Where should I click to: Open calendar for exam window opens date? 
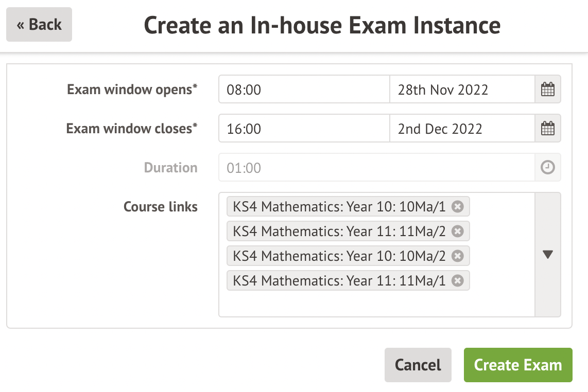click(547, 90)
